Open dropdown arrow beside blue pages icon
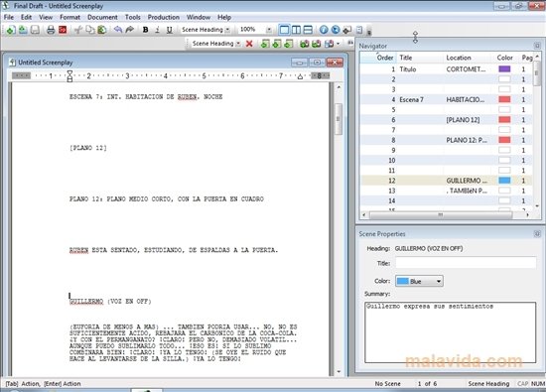 (338, 44)
